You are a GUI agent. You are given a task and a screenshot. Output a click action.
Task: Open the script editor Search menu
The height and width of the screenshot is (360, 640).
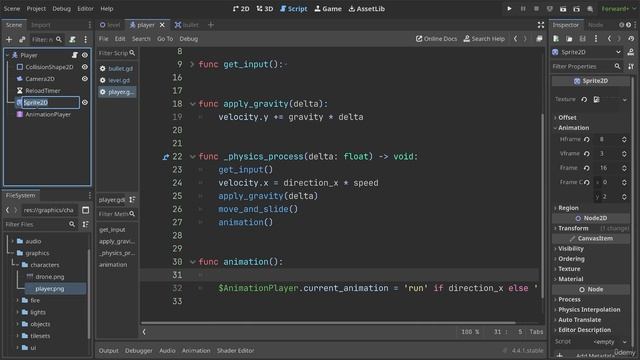coord(141,39)
